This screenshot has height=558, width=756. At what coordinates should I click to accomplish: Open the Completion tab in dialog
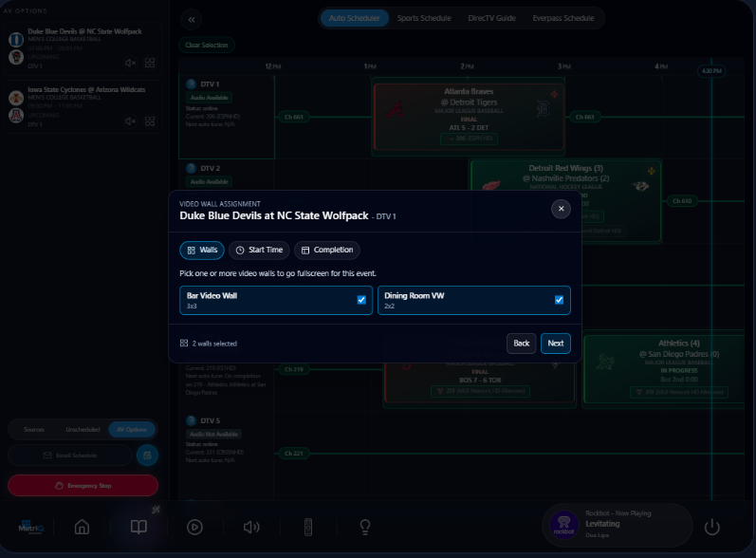point(326,251)
